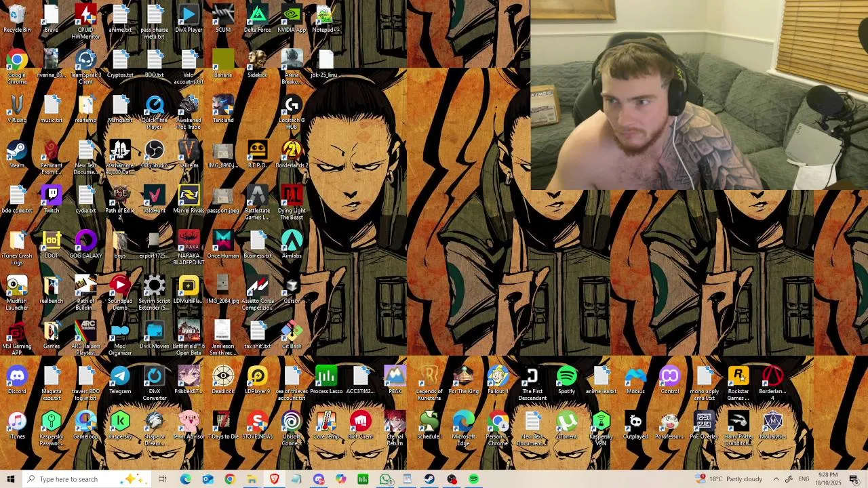The image size is (868, 488).
Task: Open the Git Bash desktop shortcut
Action: pyautogui.click(x=292, y=335)
